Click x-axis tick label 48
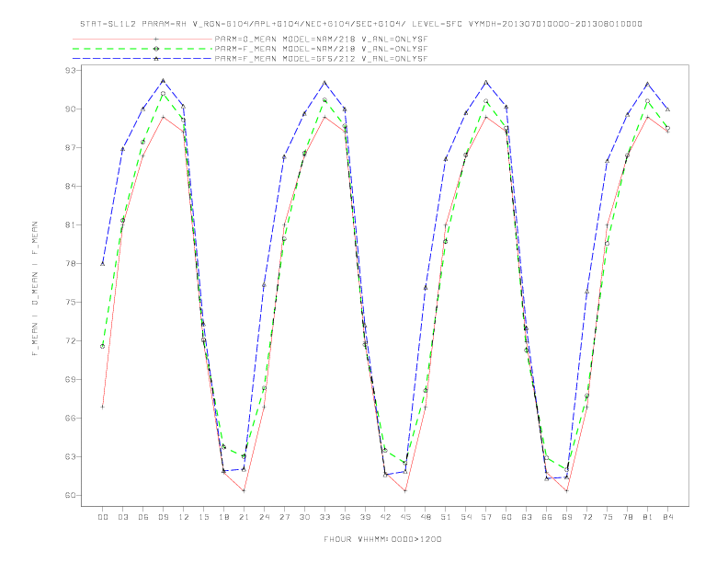728x563 pixels. click(426, 517)
